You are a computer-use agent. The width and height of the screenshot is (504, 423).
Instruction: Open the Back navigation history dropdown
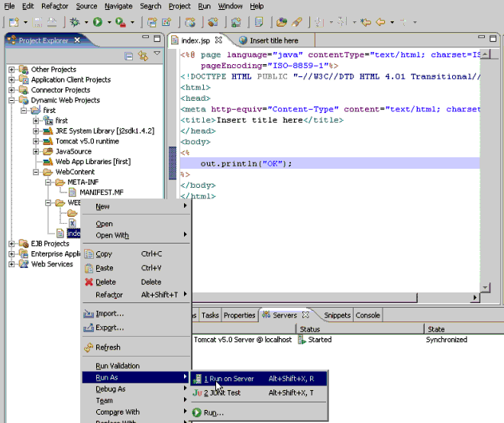(x=392, y=22)
